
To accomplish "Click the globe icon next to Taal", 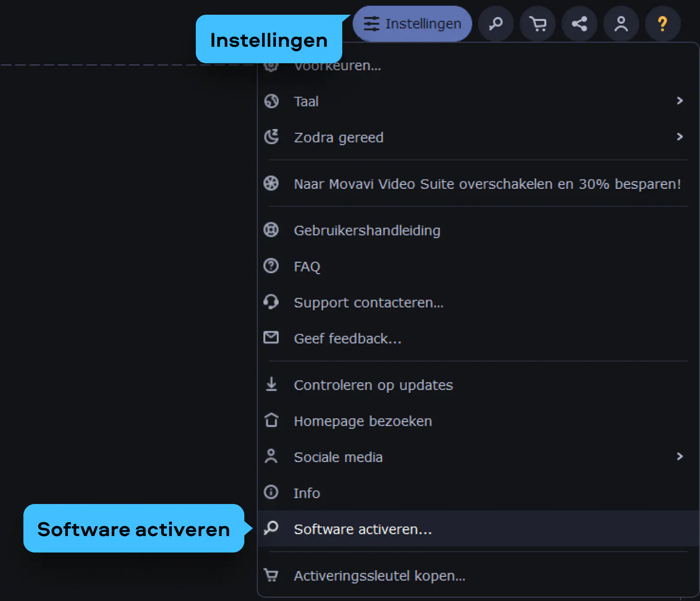I will [271, 101].
